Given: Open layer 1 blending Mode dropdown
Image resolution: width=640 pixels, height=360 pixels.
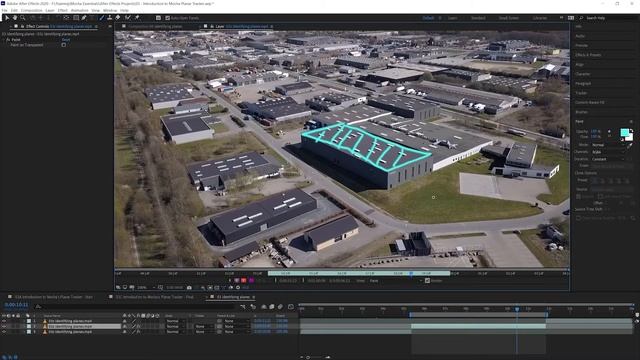Looking at the screenshot, I should (x=176, y=321).
